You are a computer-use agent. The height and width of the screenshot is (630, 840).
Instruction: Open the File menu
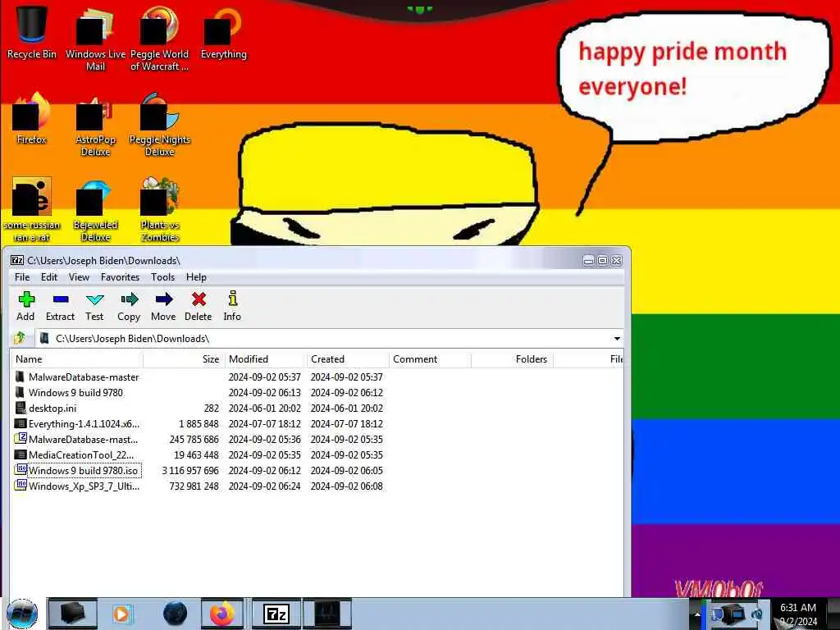(22, 277)
